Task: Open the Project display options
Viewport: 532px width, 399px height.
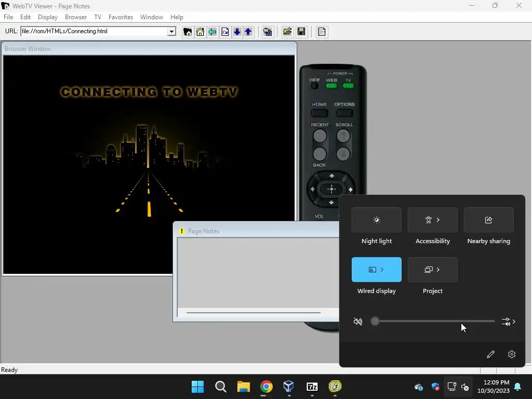Action: click(x=433, y=270)
